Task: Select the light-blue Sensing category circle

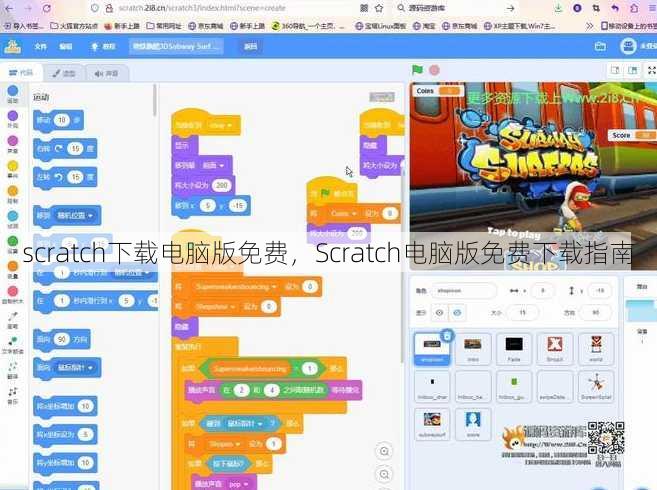Action: point(13,216)
